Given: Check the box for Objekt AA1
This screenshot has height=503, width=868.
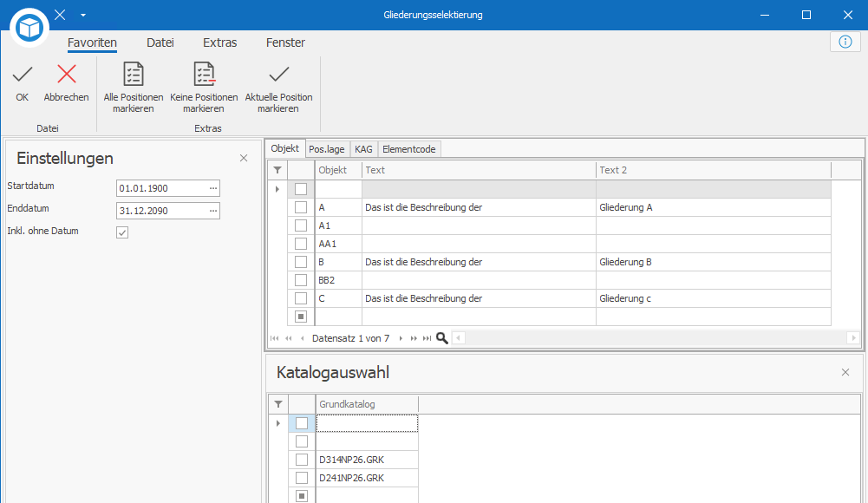Looking at the screenshot, I should (301, 244).
